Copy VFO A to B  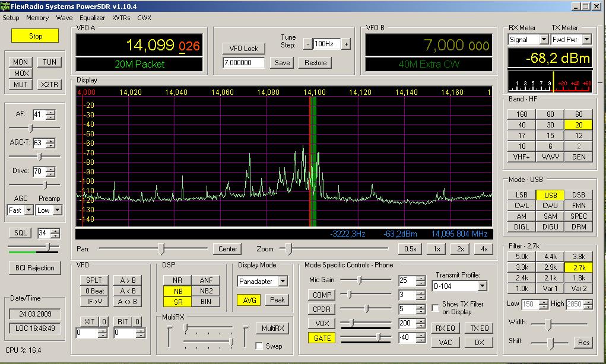coord(127,280)
